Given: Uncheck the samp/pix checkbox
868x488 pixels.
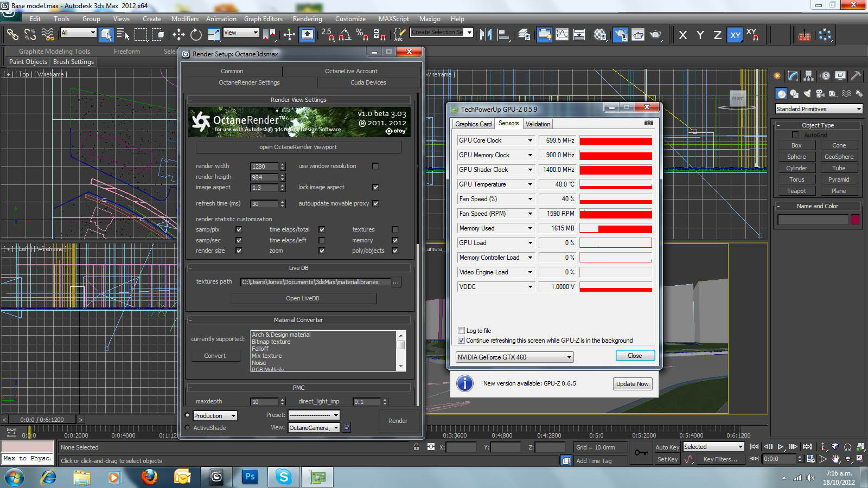Looking at the screenshot, I should (239, 229).
